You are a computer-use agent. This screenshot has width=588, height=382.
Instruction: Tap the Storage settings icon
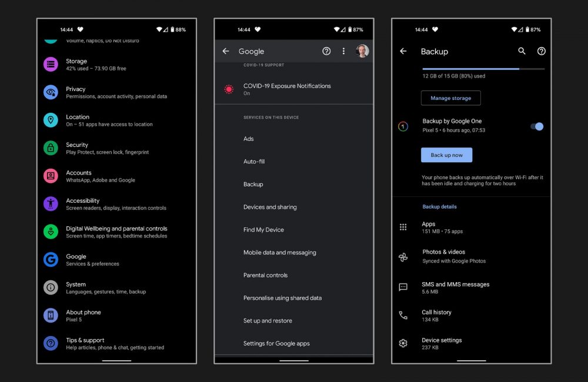coord(51,65)
